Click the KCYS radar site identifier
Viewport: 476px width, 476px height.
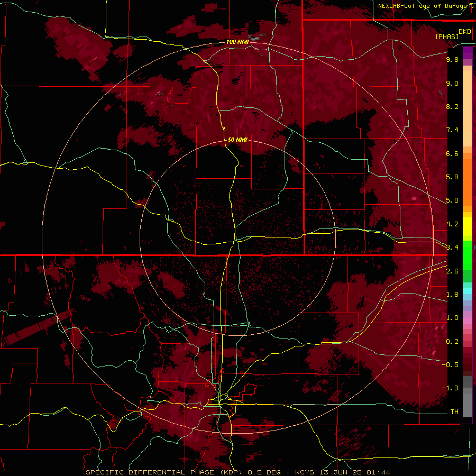point(305,472)
